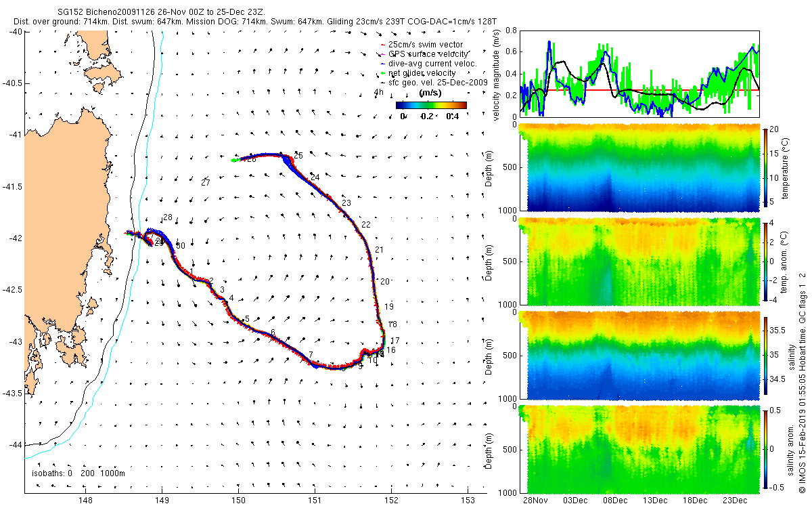Click the 'isobaths: 0 200 1000m' label
The width and height of the screenshot is (812, 508).
tap(78, 473)
